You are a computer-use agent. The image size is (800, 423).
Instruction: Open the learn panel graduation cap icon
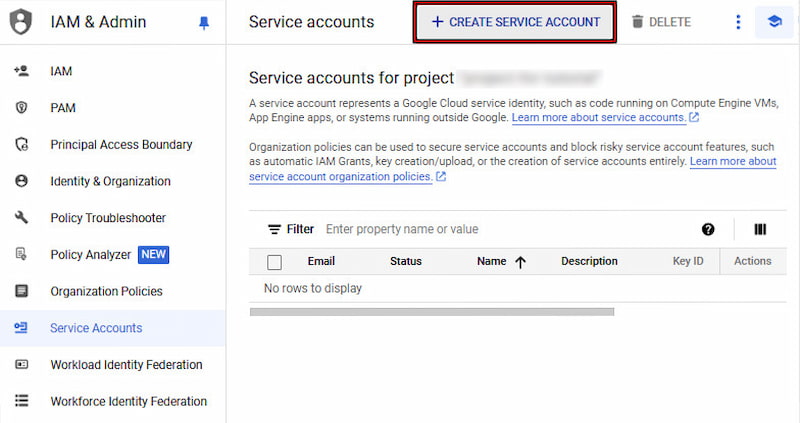[x=774, y=22]
